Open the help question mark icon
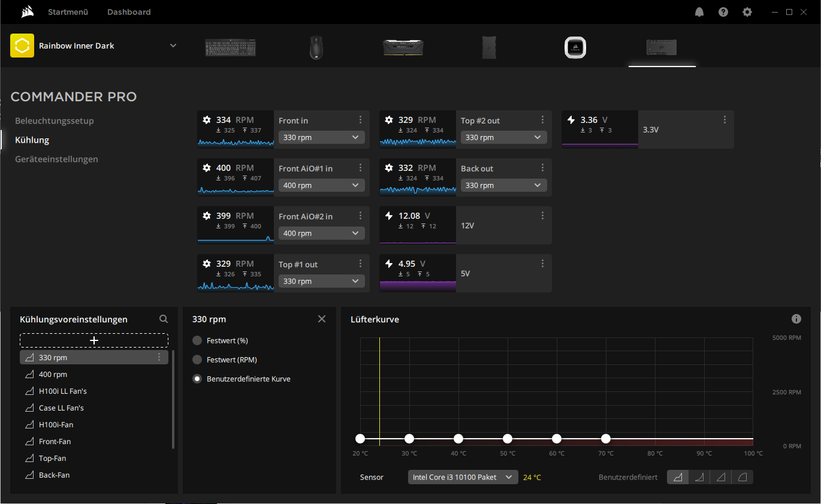The image size is (821, 504). (x=723, y=12)
